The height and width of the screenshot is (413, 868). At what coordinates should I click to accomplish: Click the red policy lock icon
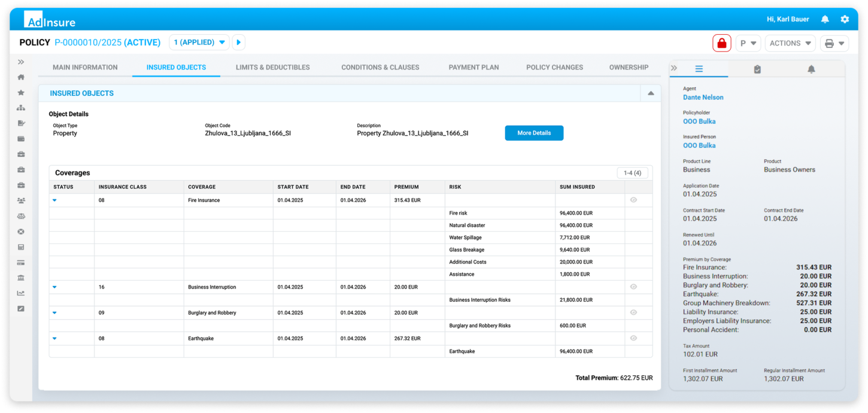click(x=721, y=42)
